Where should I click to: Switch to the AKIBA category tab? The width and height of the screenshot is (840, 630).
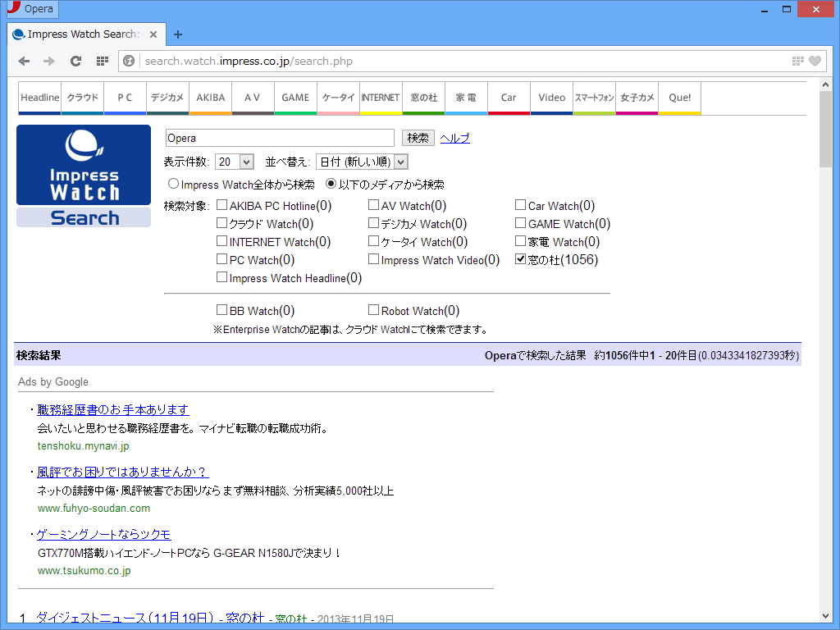[210, 98]
